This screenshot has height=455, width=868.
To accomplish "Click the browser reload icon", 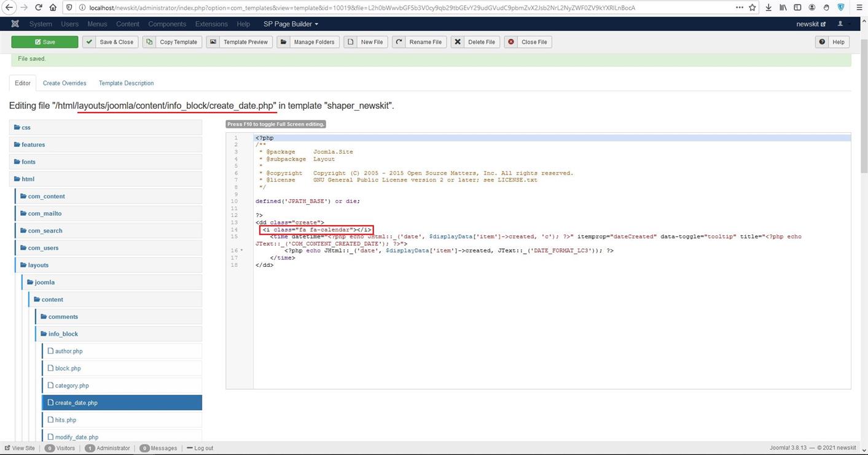I will [39, 7].
